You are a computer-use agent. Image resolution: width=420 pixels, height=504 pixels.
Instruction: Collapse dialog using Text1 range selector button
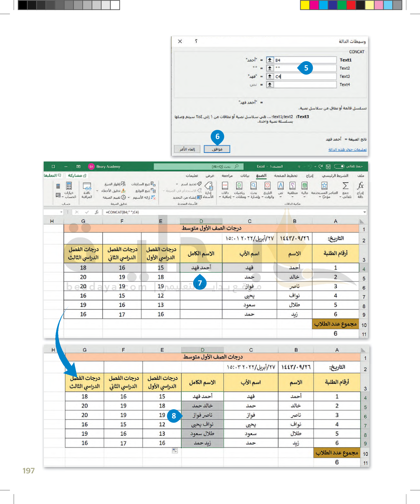[x=270, y=60]
